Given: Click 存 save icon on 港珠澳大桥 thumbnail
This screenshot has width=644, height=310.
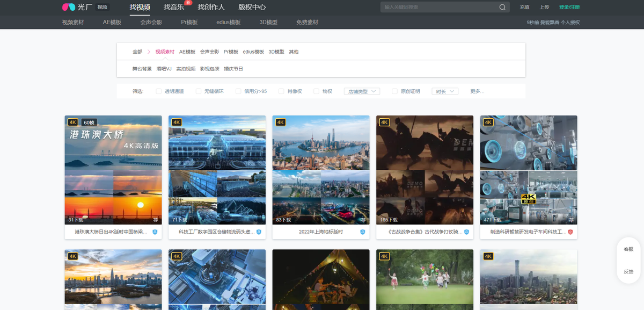Looking at the screenshot, I should [x=156, y=220].
